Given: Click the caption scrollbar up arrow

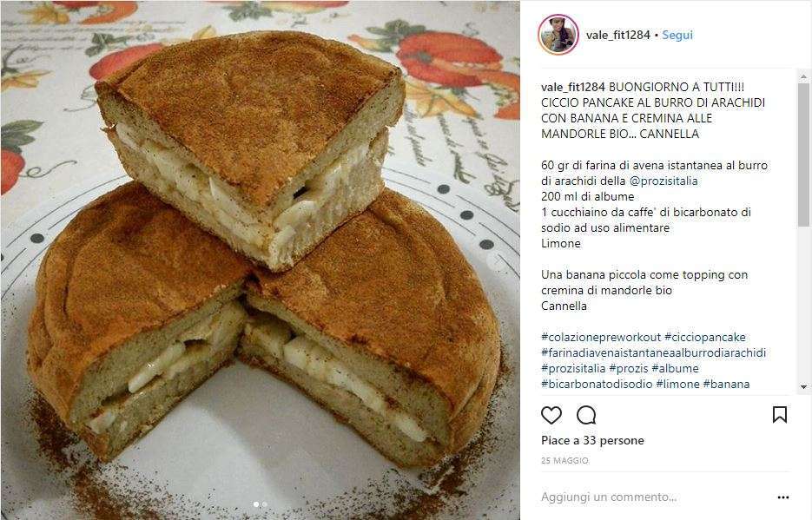Looking at the screenshot, I should pos(803,76).
